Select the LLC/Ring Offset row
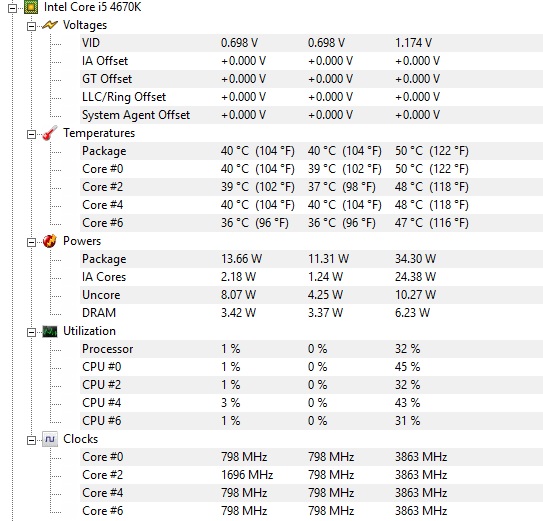The image size is (543, 521). click(311, 97)
